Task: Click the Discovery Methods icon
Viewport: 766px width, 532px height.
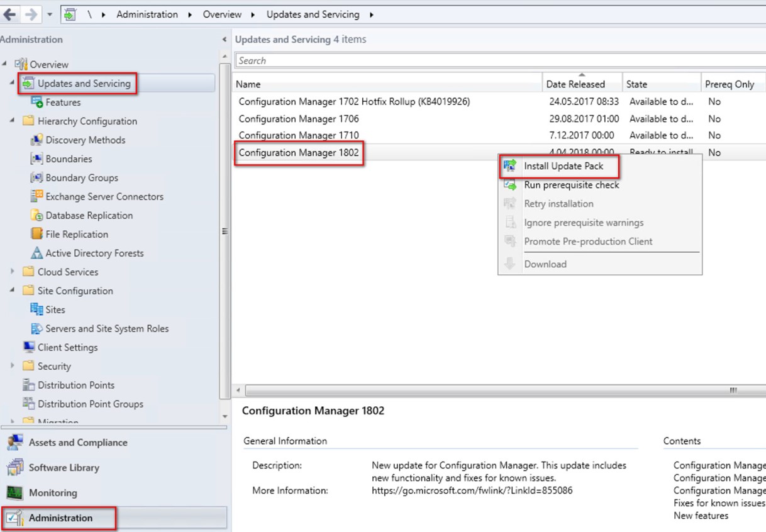Action: click(x=36, y=140)
